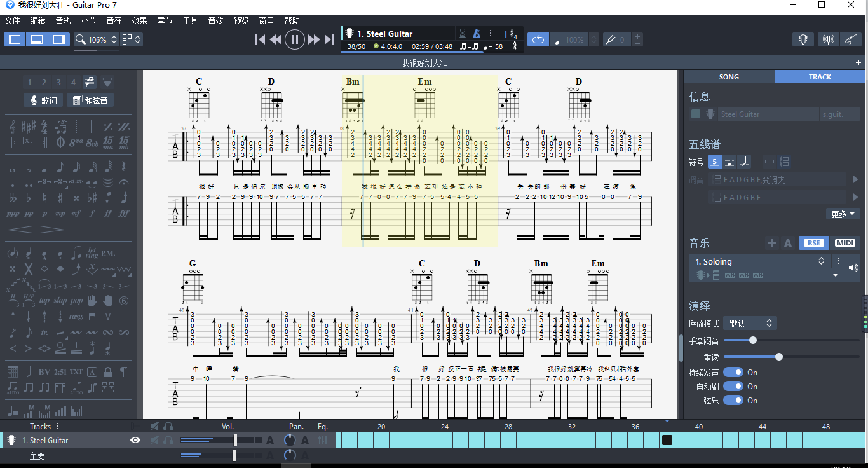Select the treble clef tool
Image resolution: width=868 pixels, height=468 pixels.
point(13,126)
